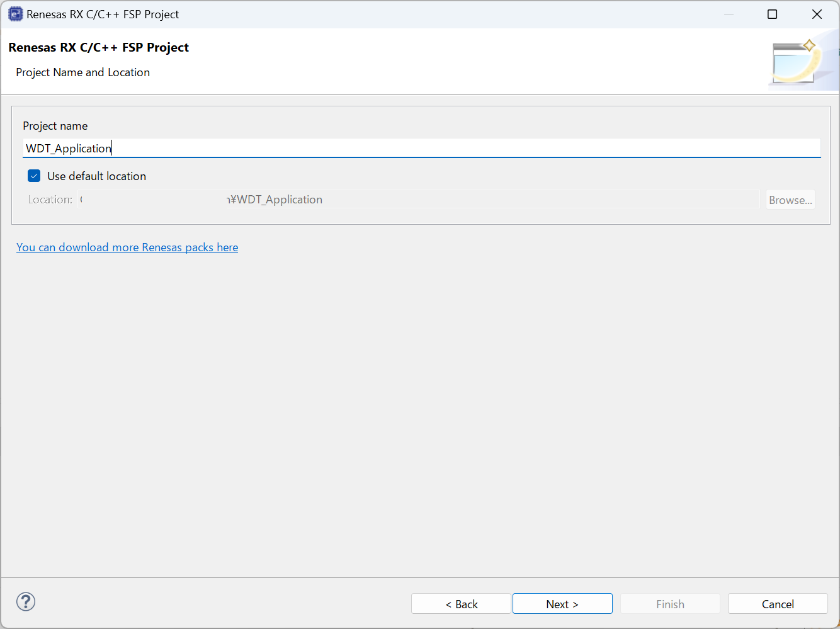This screenshot has width=840, height=629.
Task: Click the Renesas app icon in title bar
Action: pyautogui.click(x=15, y=14)
